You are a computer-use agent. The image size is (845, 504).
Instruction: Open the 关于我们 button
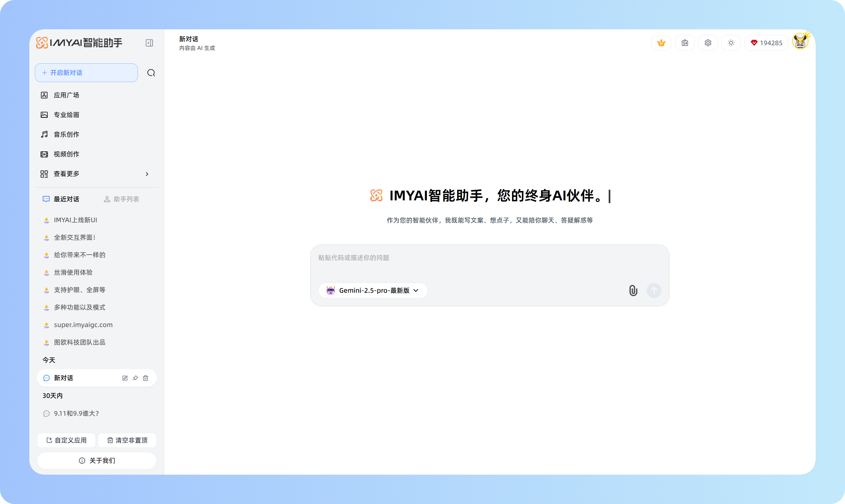[x=97, y=461]
